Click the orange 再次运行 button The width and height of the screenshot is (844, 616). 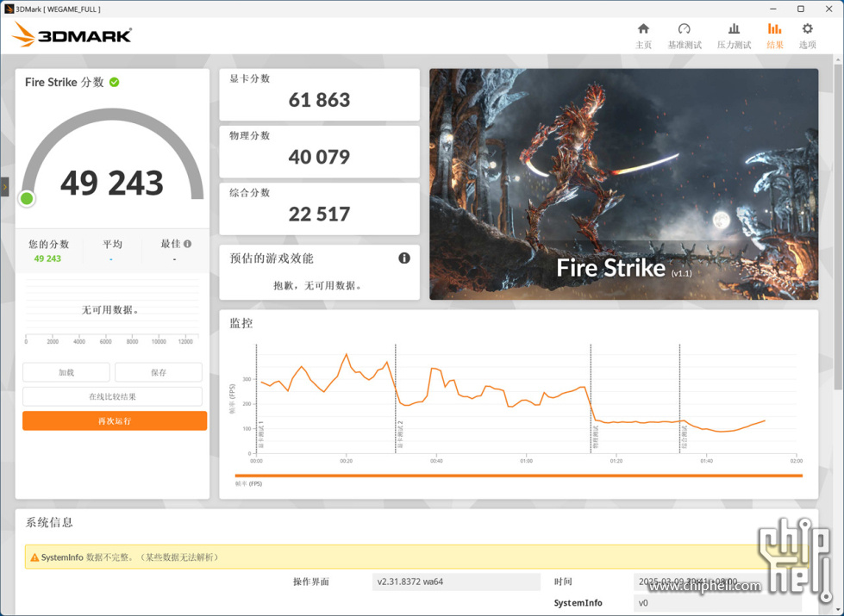[115, 420]
